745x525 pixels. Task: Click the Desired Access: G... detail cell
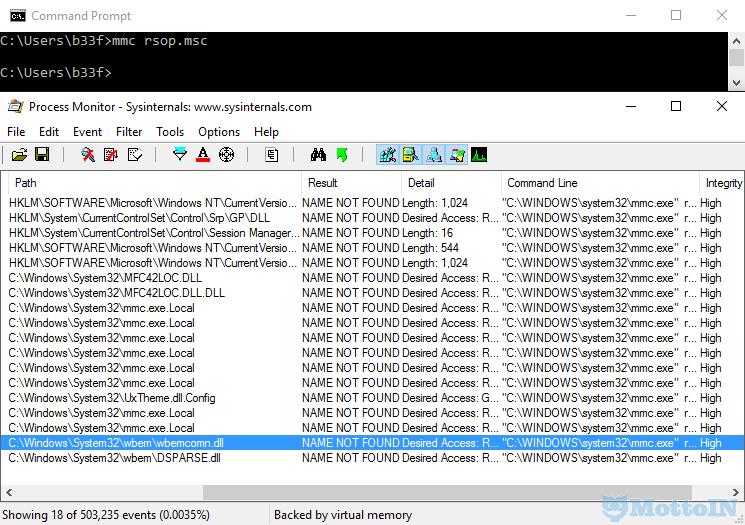(450, 398)
